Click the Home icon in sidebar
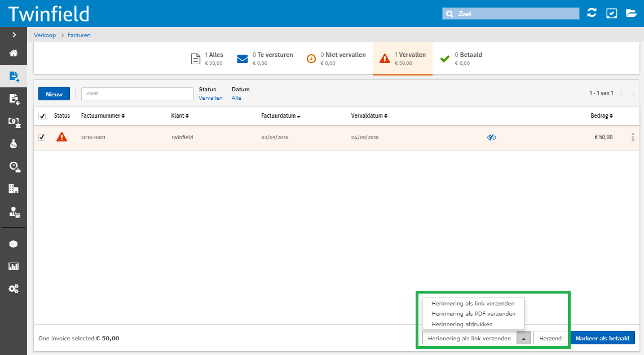This screenshot has width=644, height=355. pos(14,54)
